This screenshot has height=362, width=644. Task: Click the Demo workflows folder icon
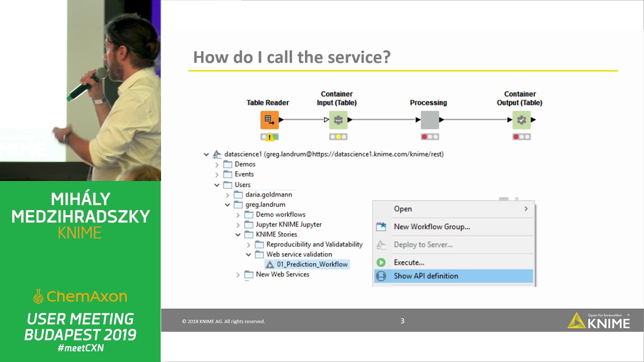249,215
